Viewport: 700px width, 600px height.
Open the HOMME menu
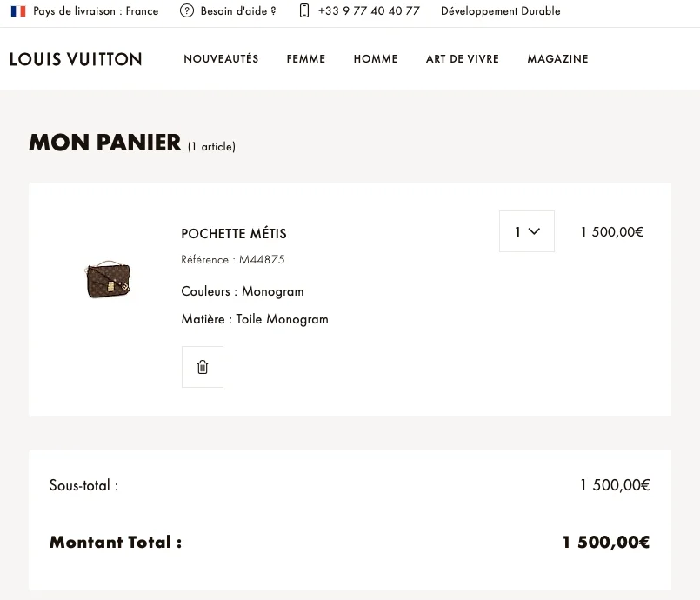tap(375, 58)
